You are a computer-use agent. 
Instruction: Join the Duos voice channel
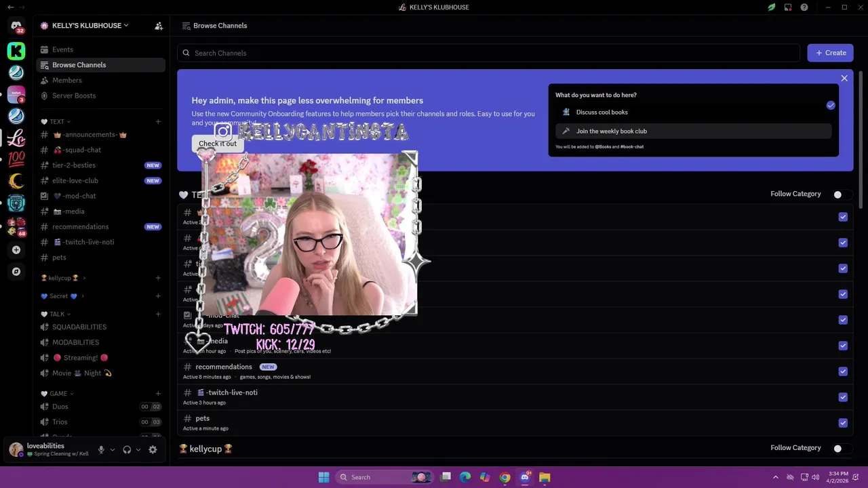click(x=100, y=407)
